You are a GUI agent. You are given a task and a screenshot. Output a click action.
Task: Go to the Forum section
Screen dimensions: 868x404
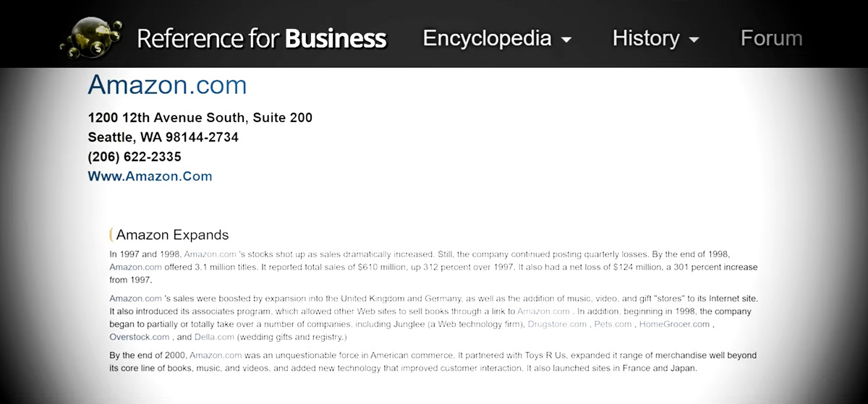771,38
